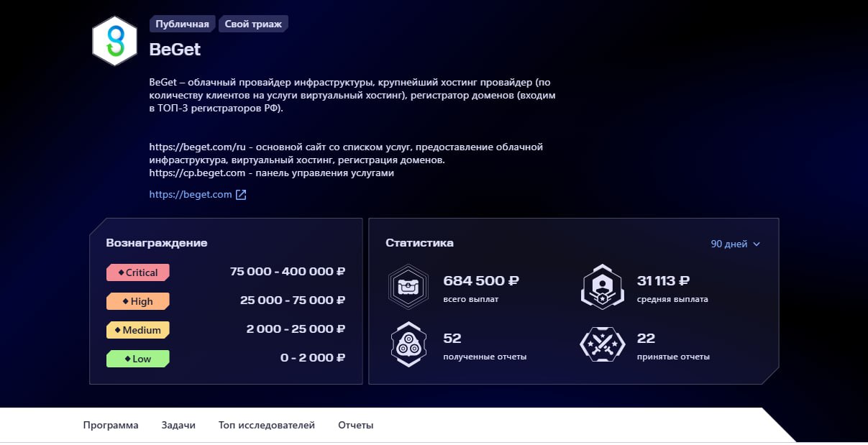The width and height of the screenshot is (868, 445).
Task: Click the BeGet hexagon logo
Action: click(x=114, y=40)
